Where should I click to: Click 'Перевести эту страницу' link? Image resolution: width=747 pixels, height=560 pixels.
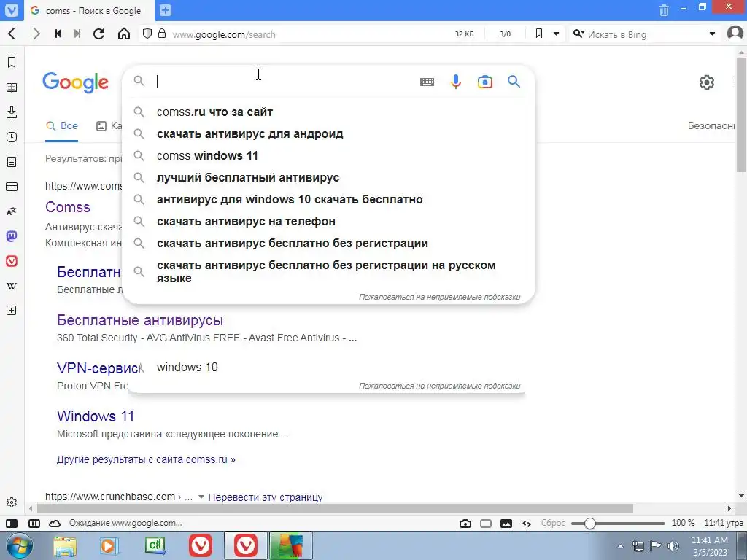point(266,497)
